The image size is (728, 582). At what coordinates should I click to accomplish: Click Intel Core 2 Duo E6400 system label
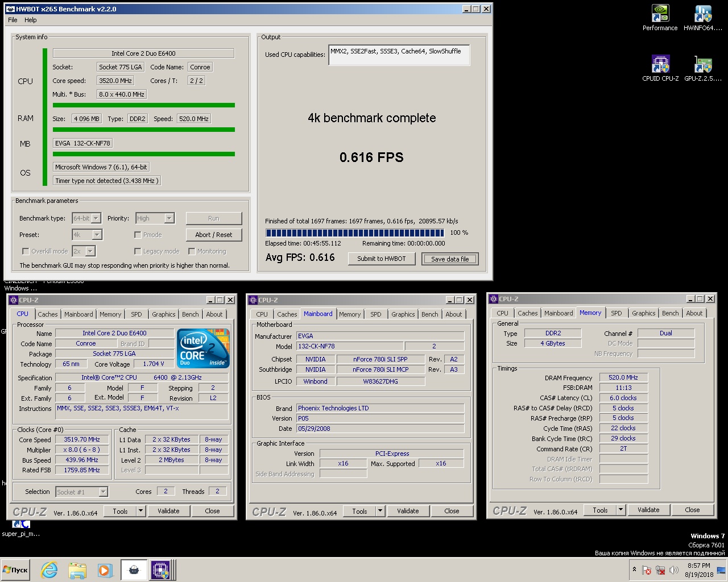tap(143, 53)
